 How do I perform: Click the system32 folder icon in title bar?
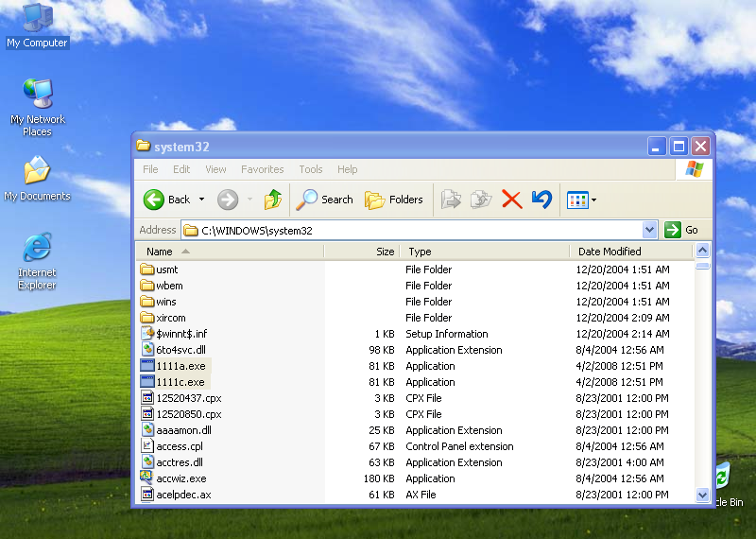tap(144, 146)
